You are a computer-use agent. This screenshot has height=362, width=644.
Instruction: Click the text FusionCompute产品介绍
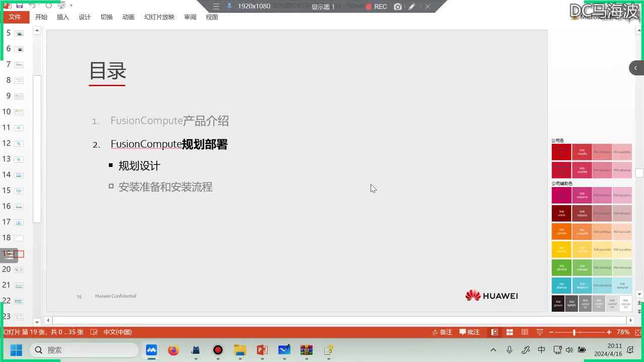(170, 121)
